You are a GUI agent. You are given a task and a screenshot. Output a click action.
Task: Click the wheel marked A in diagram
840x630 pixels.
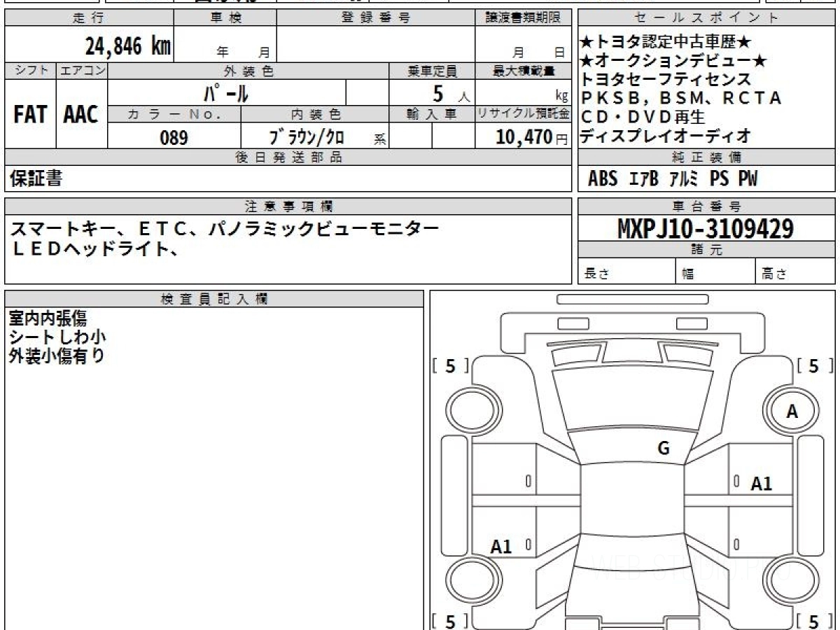point(792,412)
